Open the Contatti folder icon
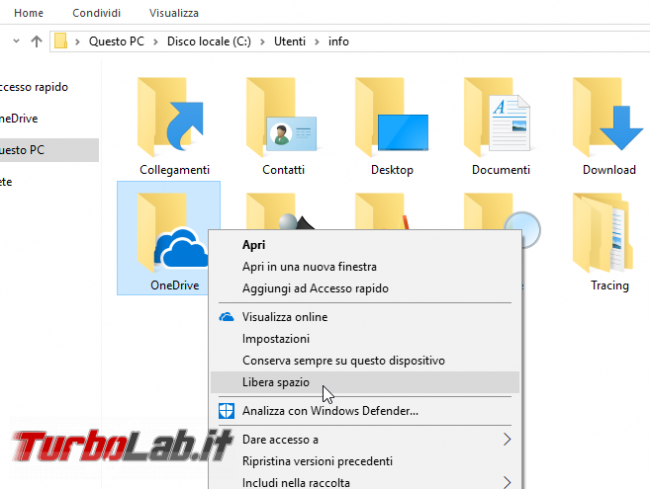The width and height of the screenshot is (650, 489). pyautogui.click(x=281, y=117)
